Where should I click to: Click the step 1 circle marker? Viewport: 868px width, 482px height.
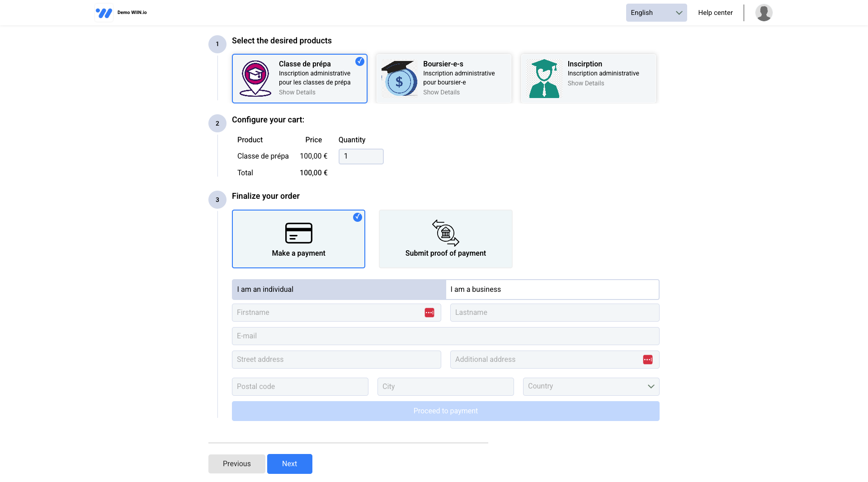coord(217,44)
